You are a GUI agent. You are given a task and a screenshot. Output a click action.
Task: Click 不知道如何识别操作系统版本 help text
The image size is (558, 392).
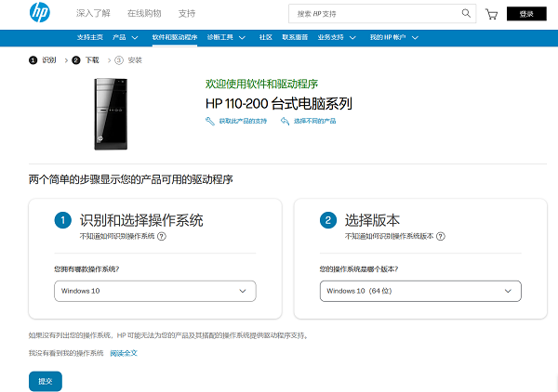[390, 236]
